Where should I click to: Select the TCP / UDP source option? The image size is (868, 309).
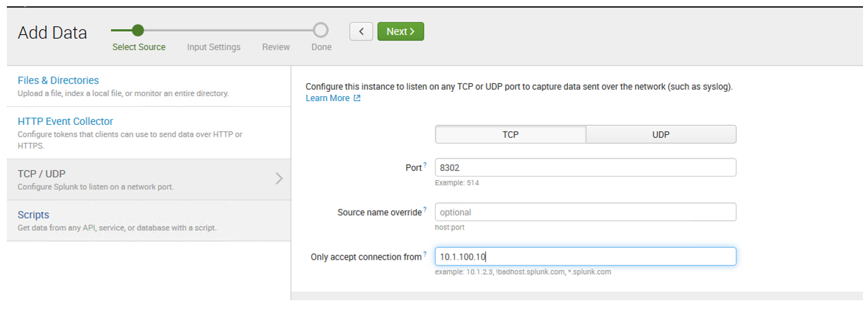click(149, 179)
